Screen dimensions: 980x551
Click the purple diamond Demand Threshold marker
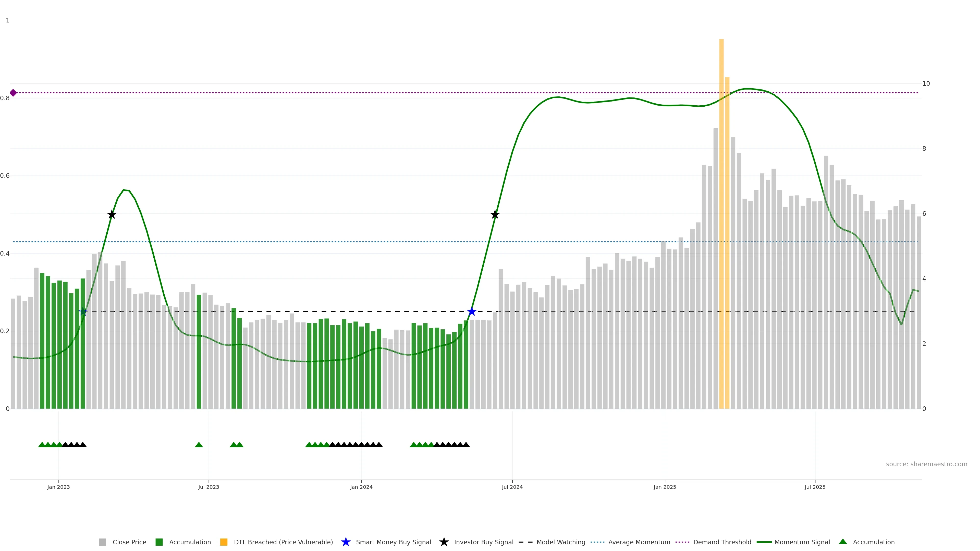(13, 93)
